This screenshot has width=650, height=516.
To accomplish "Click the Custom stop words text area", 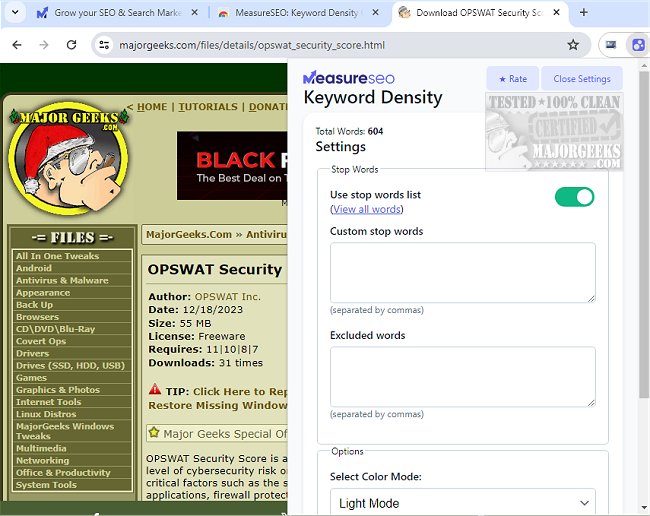I will point(463,273).
